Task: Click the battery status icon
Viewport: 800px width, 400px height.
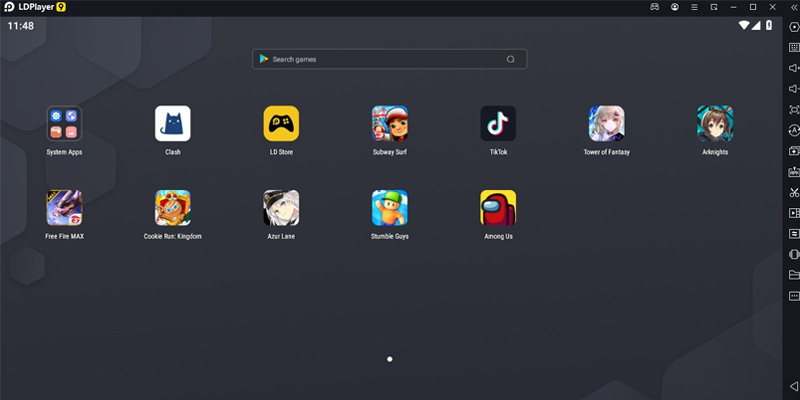Action: (769, 26)
